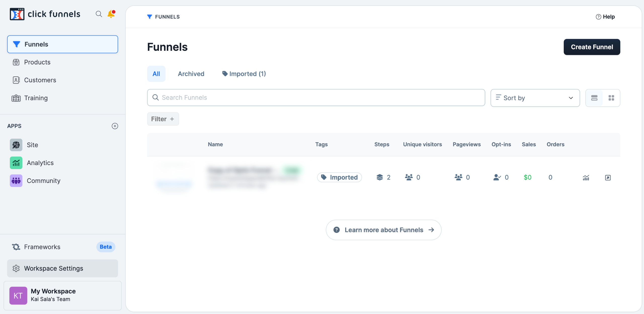Switch to grid view layout
The width and height of the screenshot is (644, 314).
point(611,98)
